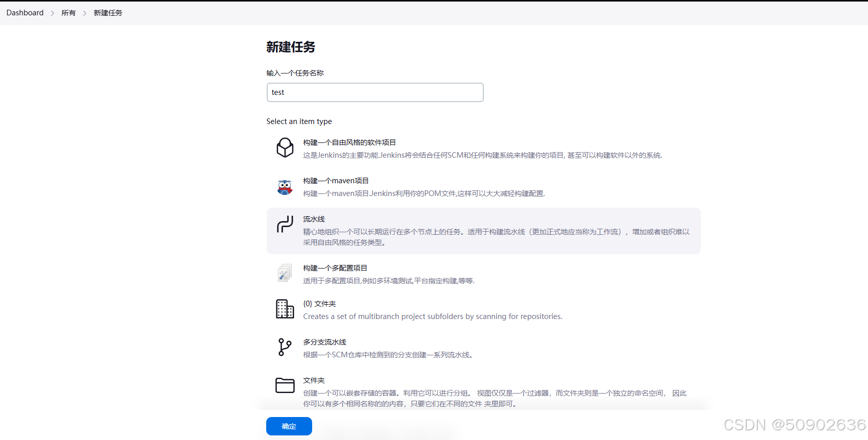Image resolution: width=868 pixels, height=440 pixels.
Task: Click description 'Creates a set of multibranch project subfolders'
Action: (x=433, y=316)
